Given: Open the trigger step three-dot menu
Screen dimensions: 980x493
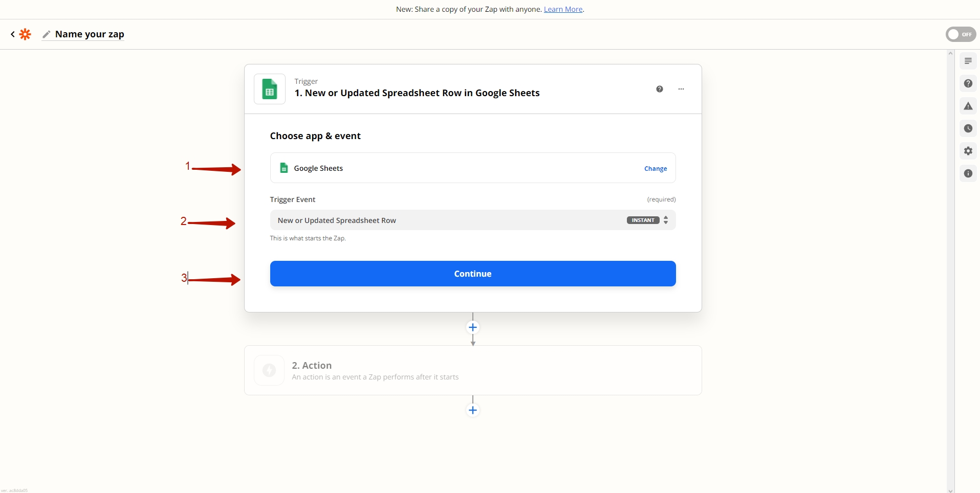Looking at the screenshot, I should (681, 89).
